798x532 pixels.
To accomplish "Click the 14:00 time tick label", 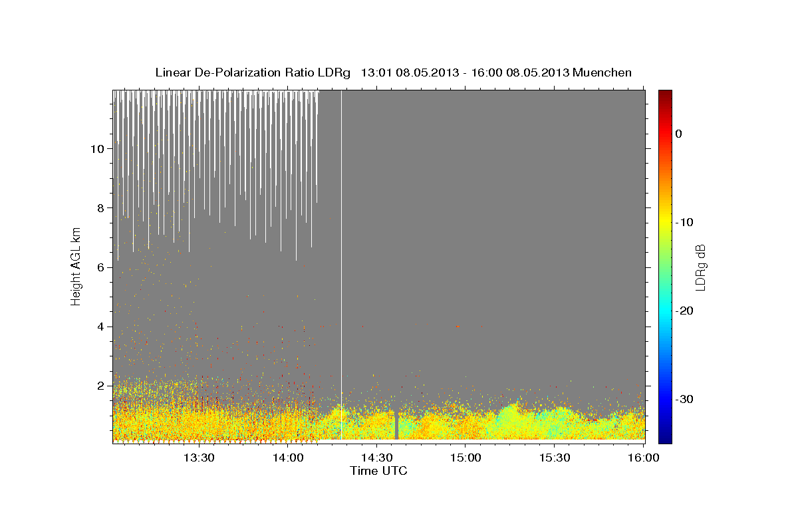I will tap(288, 458).
